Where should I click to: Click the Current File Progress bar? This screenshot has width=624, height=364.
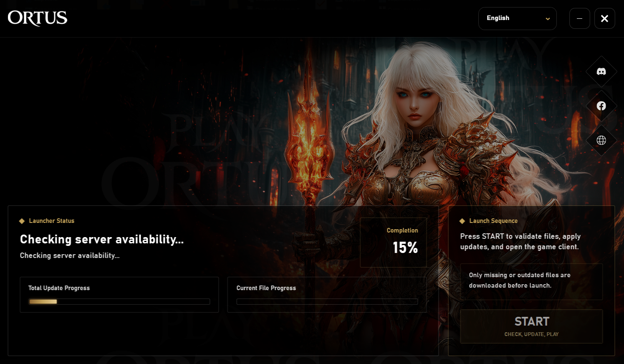[327, 301]
